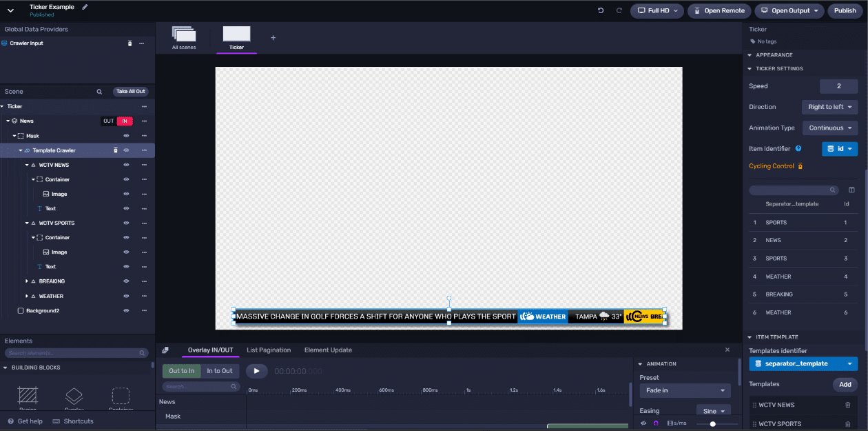Click the undo arrow in top toolbar
The height and width of the screenshot is (431, 868).
point(601,11)
